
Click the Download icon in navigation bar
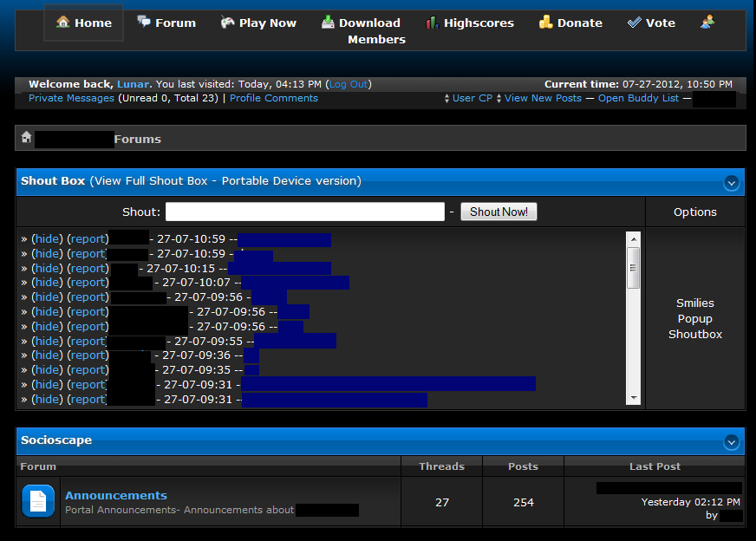click(328, 23)
